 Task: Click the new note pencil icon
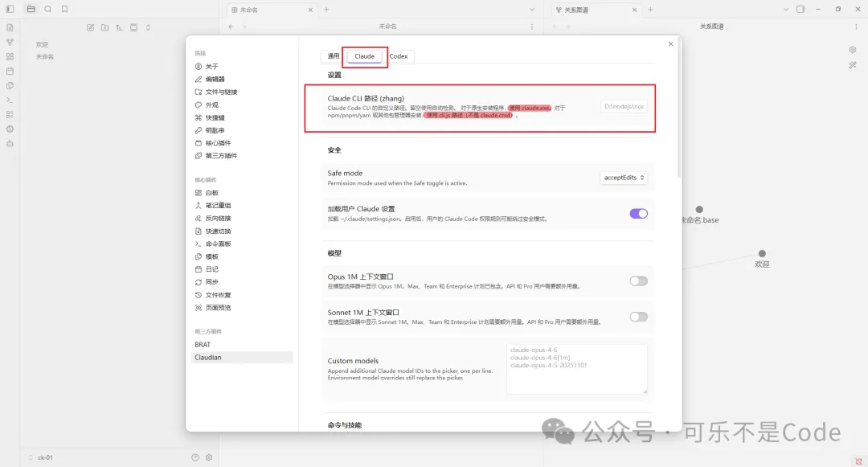tap(90, 27)
